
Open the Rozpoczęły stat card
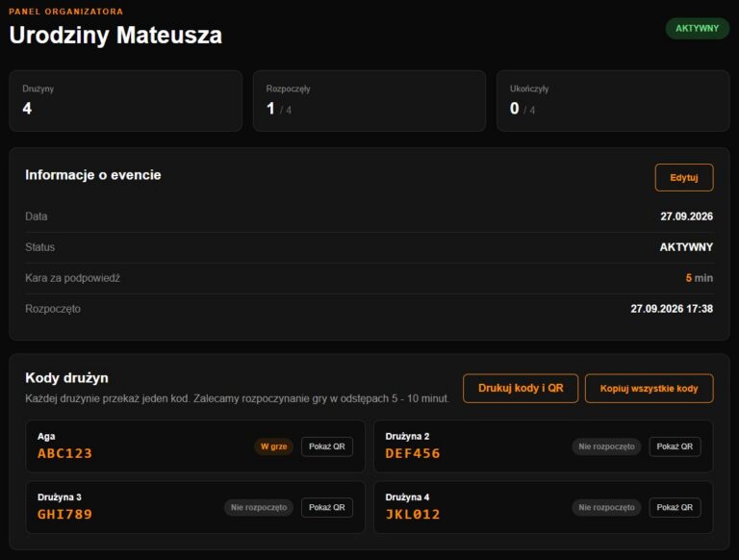(x=369, y=101)
